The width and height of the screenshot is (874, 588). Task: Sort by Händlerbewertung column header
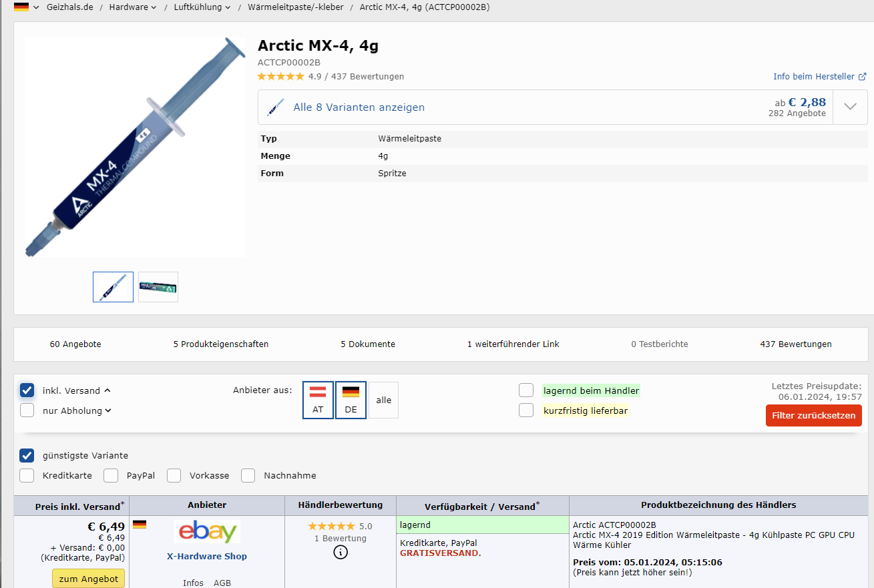tap(341, 505)
